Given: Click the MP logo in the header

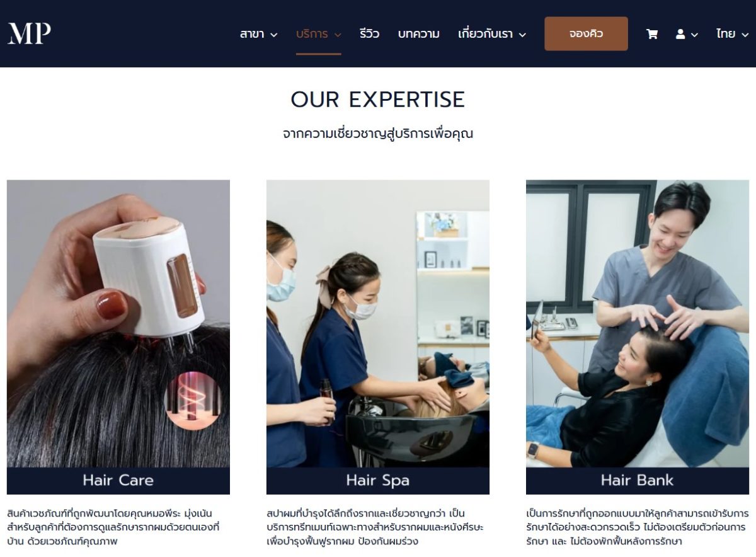Looking at the screenshot, I should 29,33.
